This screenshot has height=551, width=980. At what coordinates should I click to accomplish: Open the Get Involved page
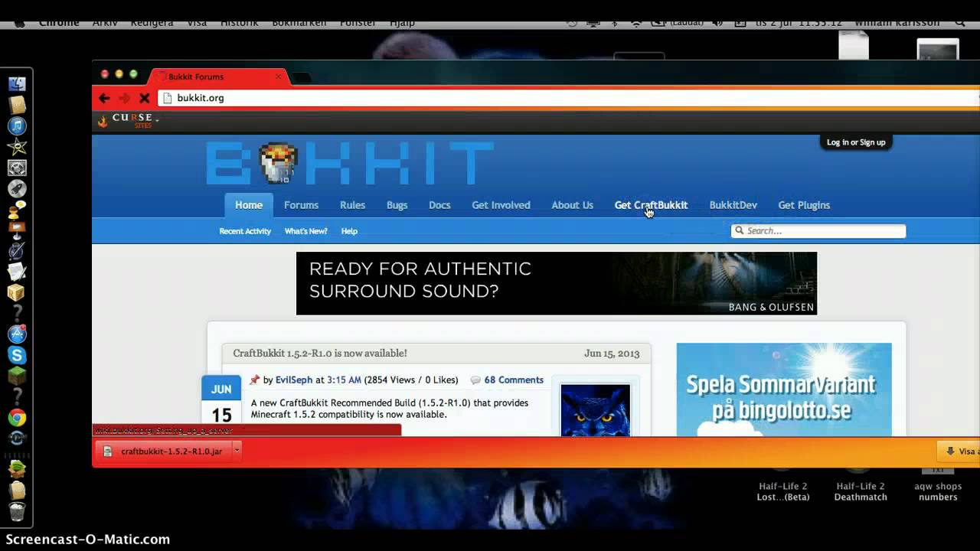[x=501, y=205]
